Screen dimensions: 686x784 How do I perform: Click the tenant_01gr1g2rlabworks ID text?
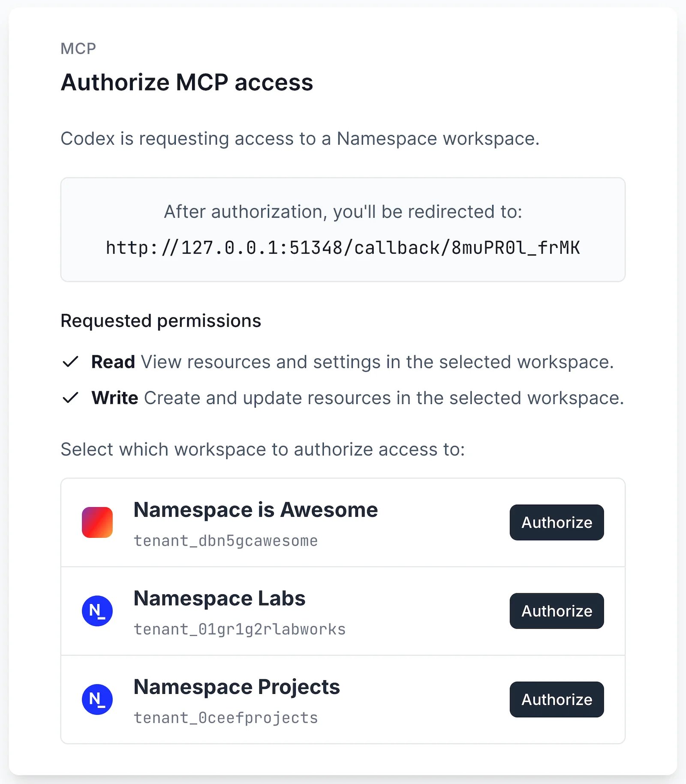pyautogui.click(x=240, y=629)
